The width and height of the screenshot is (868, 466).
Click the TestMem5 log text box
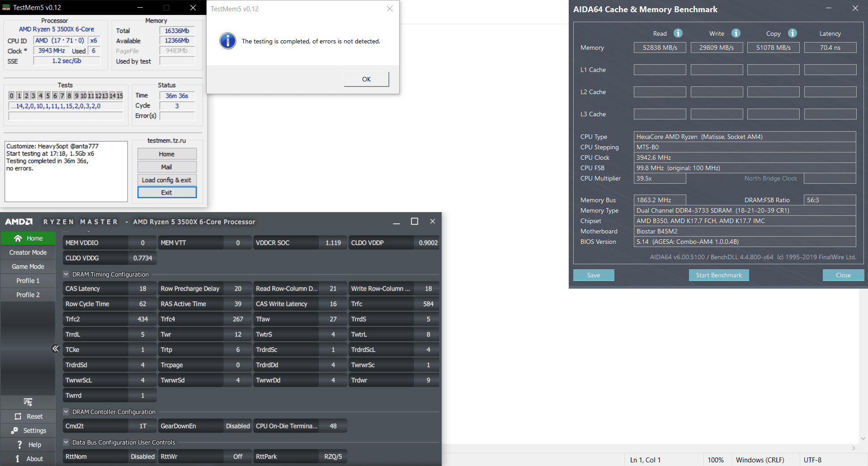click(x=66, y=171)
